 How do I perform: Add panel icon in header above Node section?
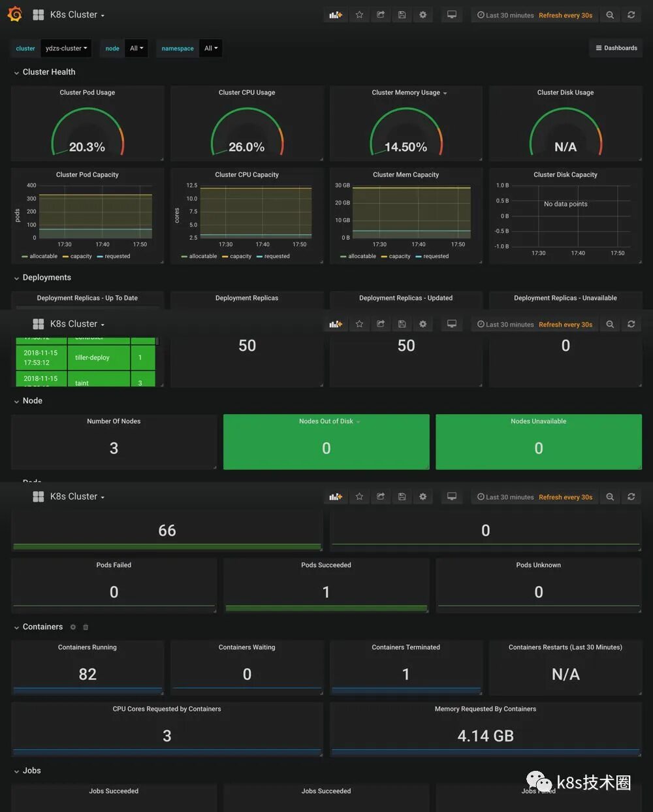336,324
